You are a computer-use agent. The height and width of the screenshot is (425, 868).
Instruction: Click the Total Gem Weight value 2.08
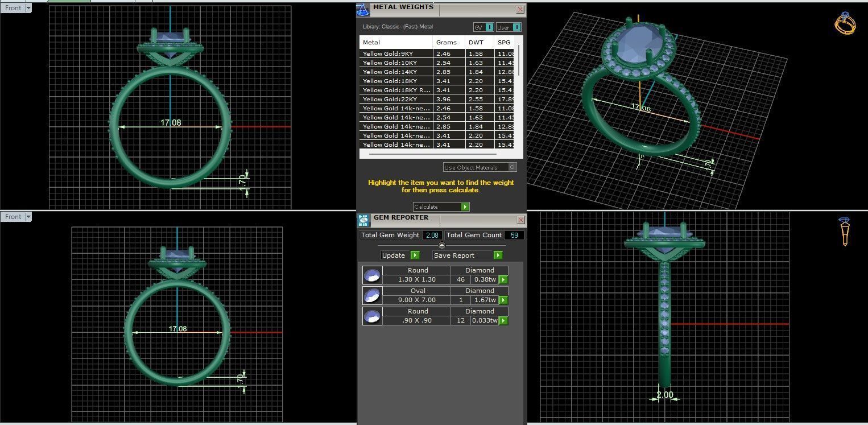(432, 235)
